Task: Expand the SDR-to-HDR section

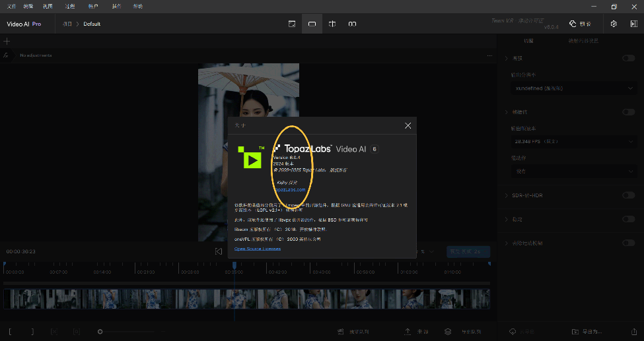Action: pyautogui.click(x=507, y=195)
